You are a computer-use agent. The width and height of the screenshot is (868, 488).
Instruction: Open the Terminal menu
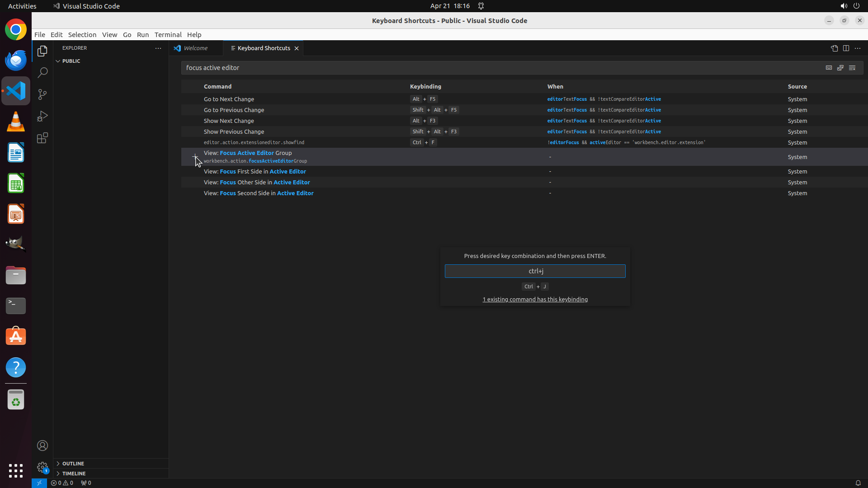(x=168, y=35)
